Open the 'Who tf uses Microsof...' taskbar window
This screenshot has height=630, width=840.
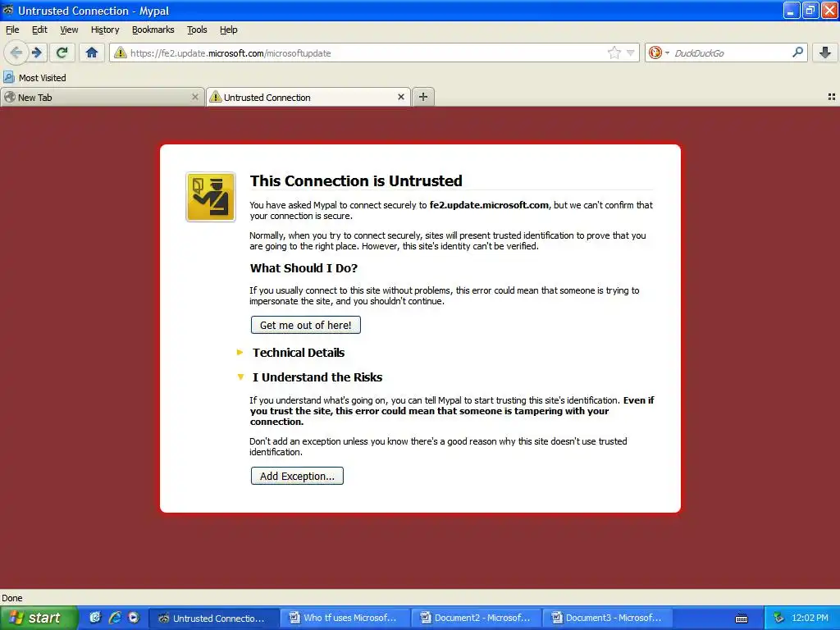click(345, 618)
